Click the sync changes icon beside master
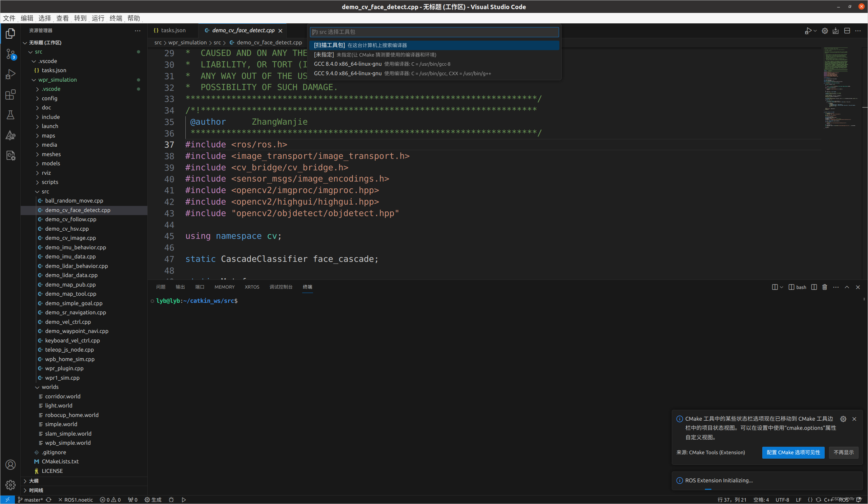 [48, 500]
